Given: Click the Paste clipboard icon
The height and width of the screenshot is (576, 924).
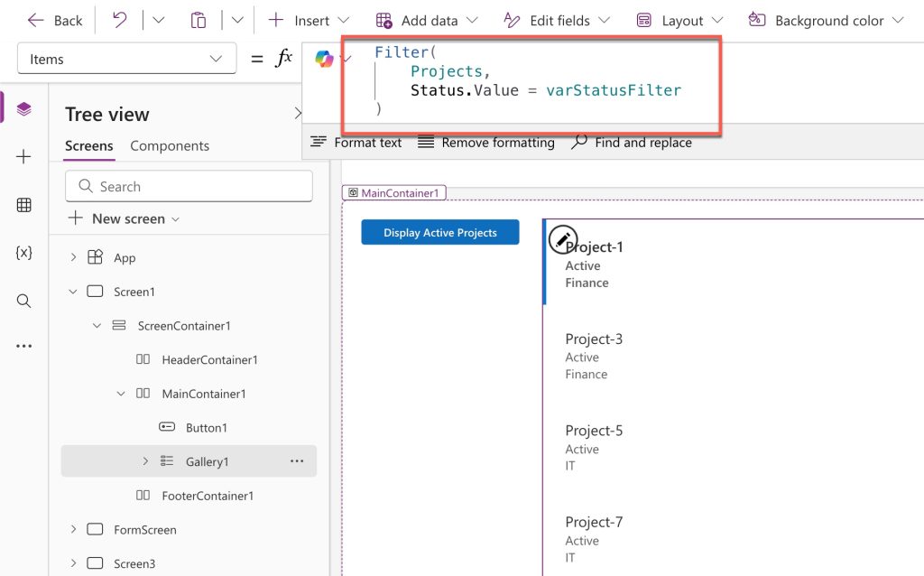Looking at the screenshot, I should click(199, 21).
